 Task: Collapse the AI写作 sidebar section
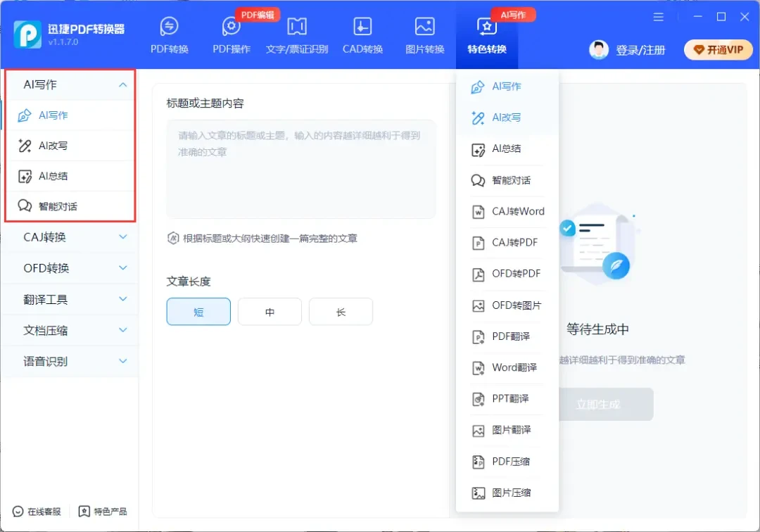(123, 84)
